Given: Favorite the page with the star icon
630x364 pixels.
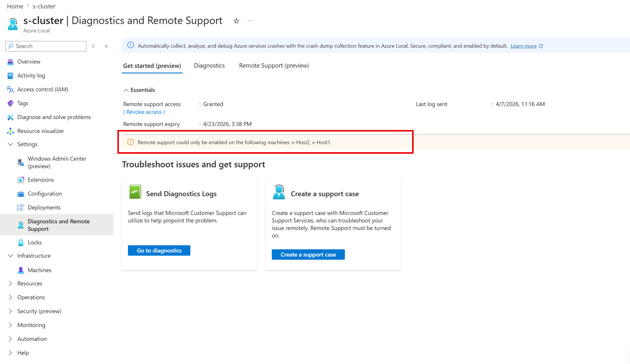Looking at the screenshot, I should [x=236, y=21].
